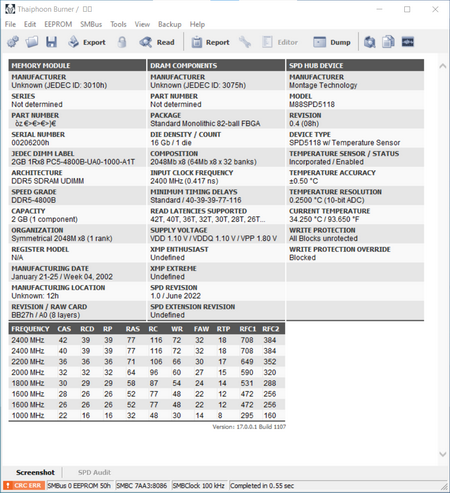Click the copy documents icon
Screen dimensions: 450x493
click(x=388, y=42)
